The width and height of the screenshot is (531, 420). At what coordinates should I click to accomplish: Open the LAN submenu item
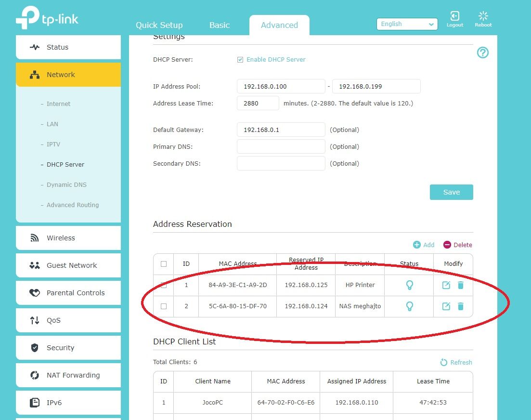pos(52,124)
